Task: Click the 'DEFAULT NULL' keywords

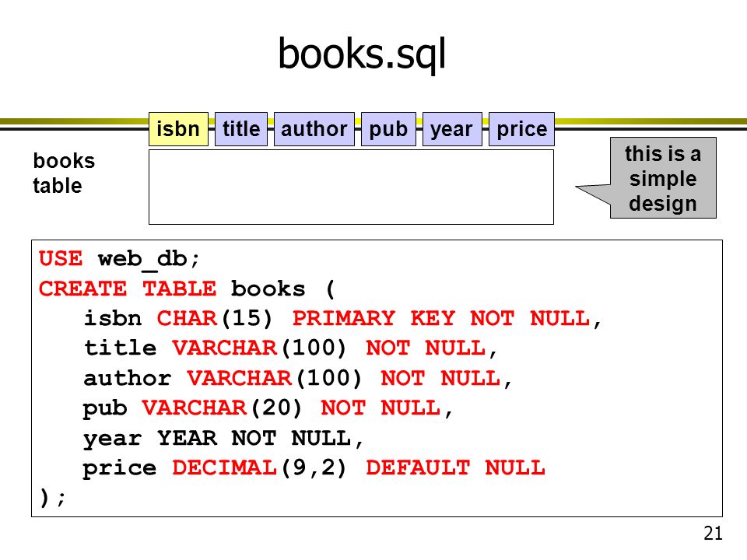Action: [x=455, y=468]
